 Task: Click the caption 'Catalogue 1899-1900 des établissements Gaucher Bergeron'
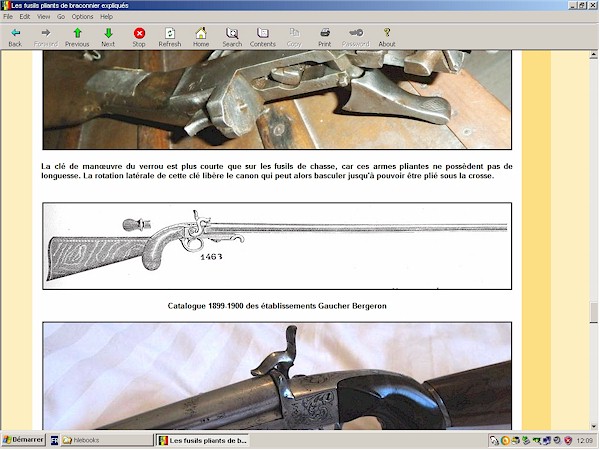pos(277,306)
